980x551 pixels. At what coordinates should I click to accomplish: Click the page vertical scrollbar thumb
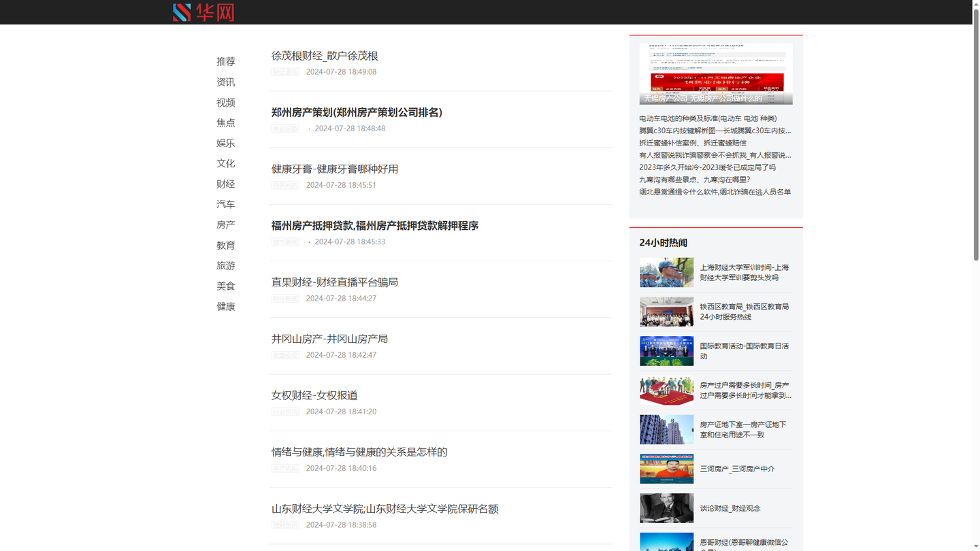click(x=976, y=135)
